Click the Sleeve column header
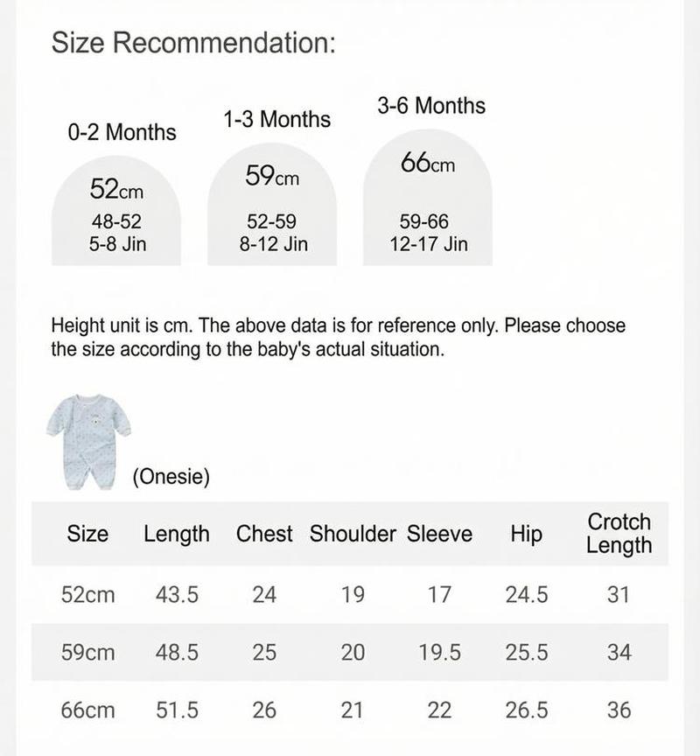Viewport: 700px width, 756px height. tap(439, 534)
